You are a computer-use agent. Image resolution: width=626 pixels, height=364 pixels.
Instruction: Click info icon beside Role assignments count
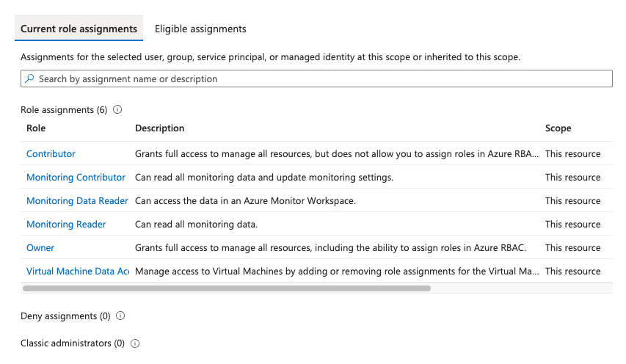point(117,110)
